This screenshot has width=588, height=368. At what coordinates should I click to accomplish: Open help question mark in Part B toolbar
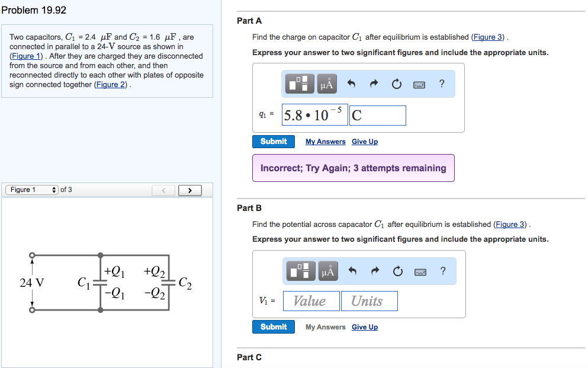click(443, 271)
